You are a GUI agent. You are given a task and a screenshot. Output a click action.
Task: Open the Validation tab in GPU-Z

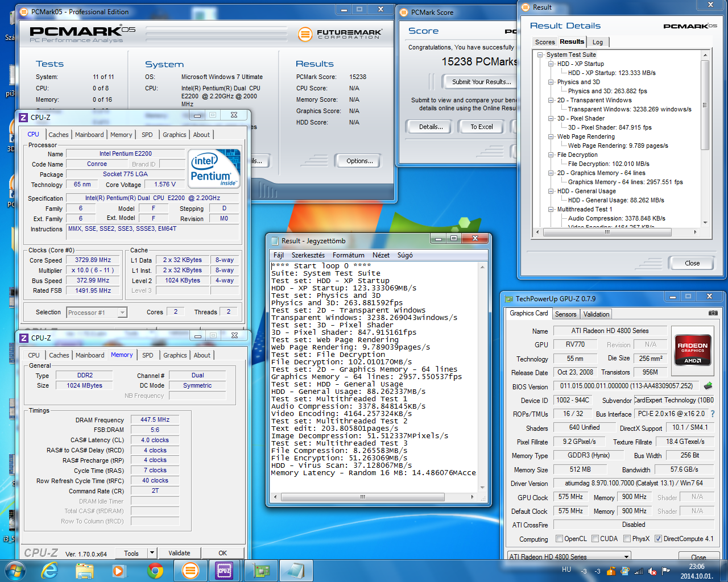coord(596,314)
